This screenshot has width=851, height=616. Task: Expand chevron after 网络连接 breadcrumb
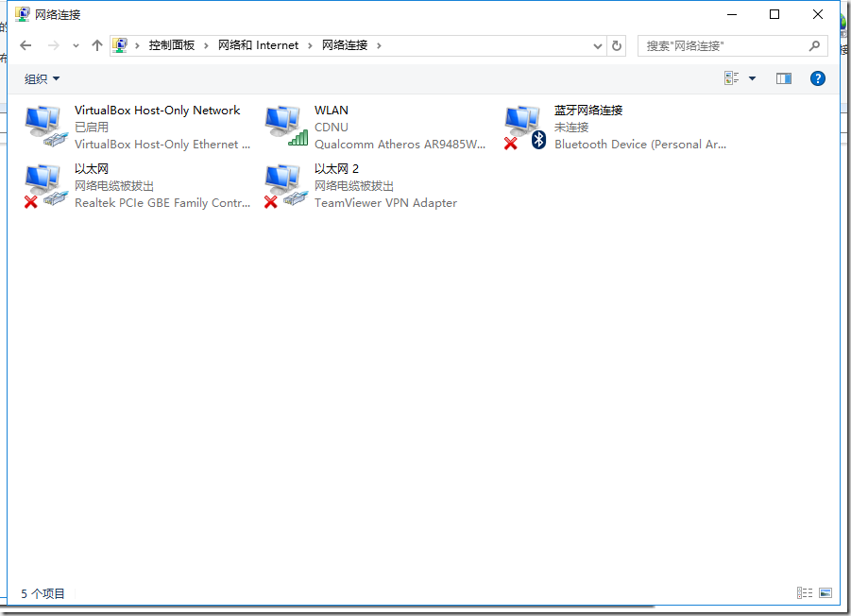(379, 46)
